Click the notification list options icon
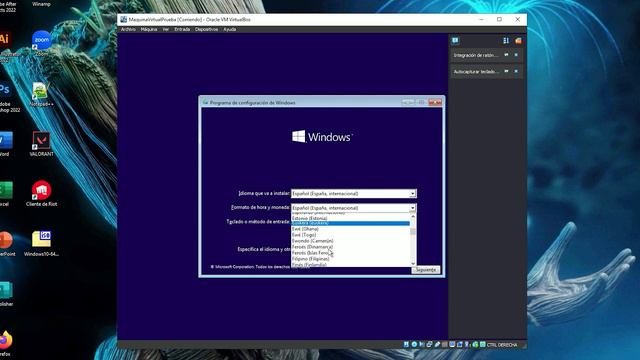 pos(506,40)
